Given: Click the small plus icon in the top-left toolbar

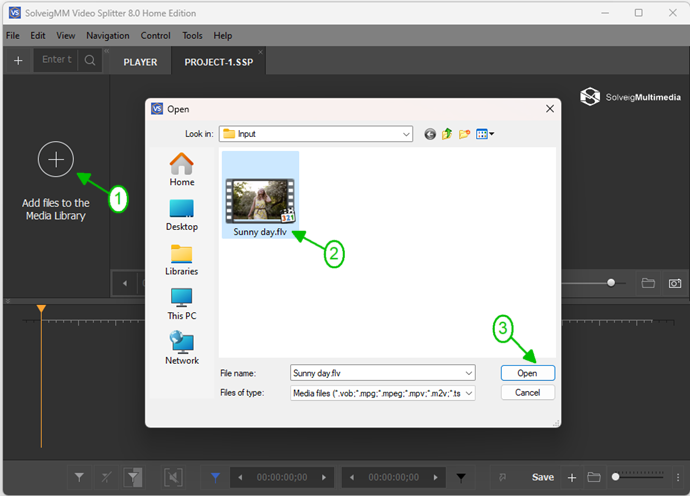Looking at the screenshot, I should (x=18, y=60).
